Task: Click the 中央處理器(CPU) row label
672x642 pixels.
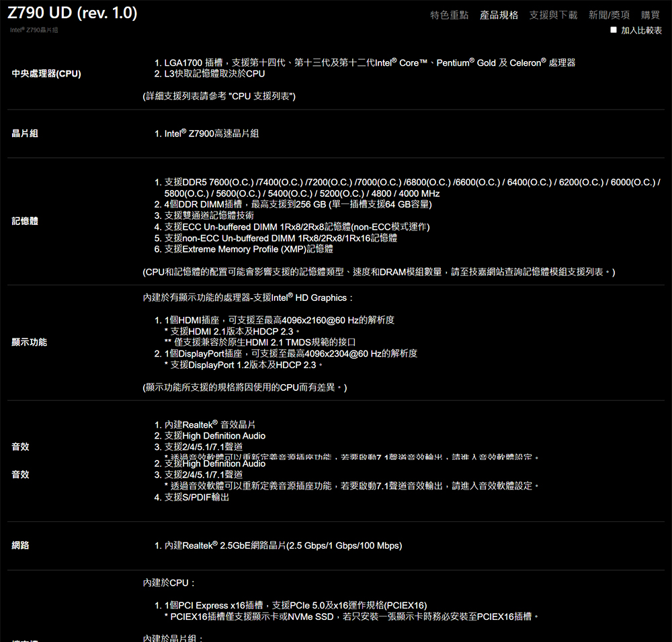Action: (x=46, y=74)
